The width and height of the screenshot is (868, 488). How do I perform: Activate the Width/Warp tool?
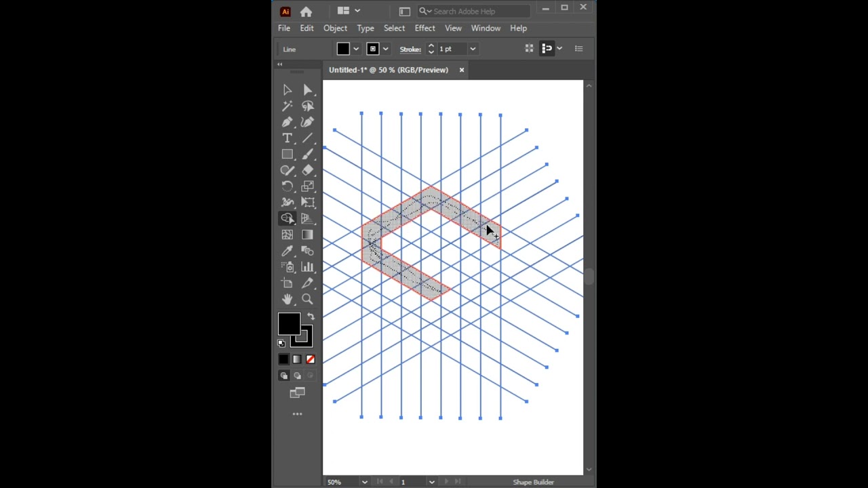point(288,202)
